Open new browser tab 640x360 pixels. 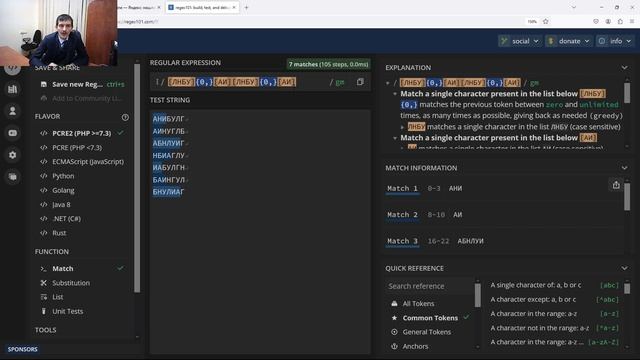[x=246, y=7]
